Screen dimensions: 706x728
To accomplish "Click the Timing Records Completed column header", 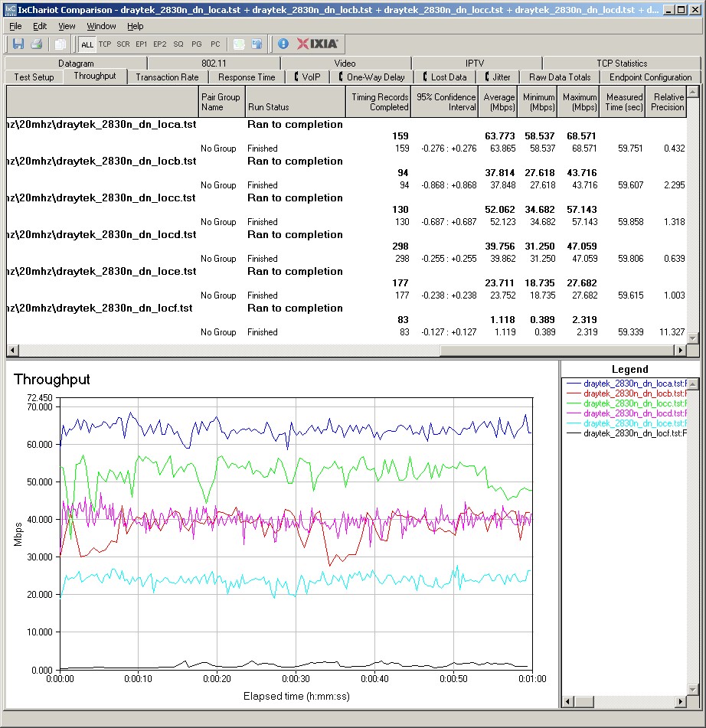I will click(378, 102).
